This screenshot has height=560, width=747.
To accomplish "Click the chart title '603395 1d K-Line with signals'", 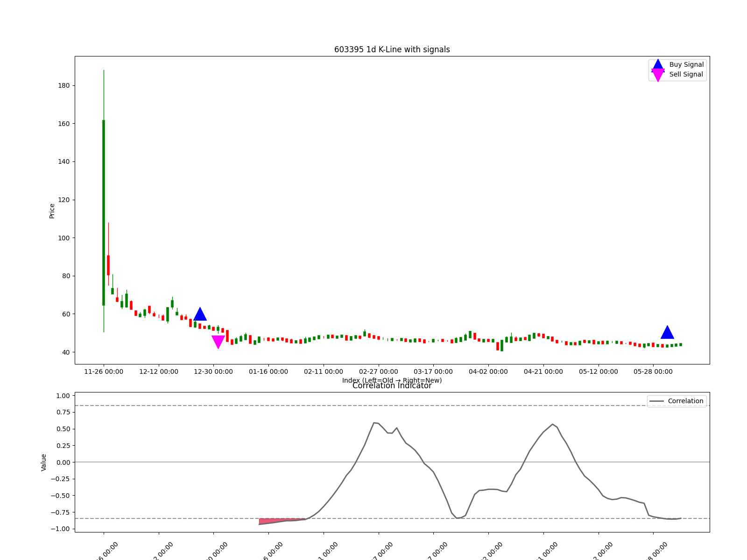I will pos(392,49).
